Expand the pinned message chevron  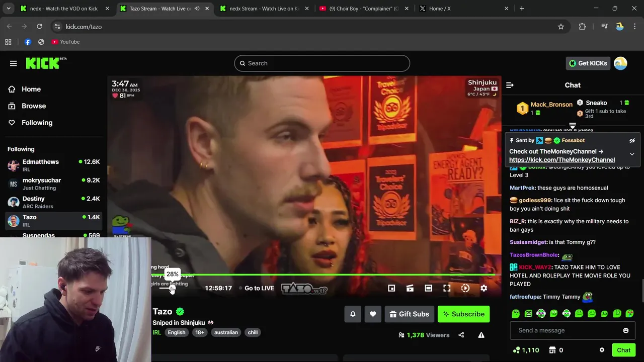pos(632,154)
